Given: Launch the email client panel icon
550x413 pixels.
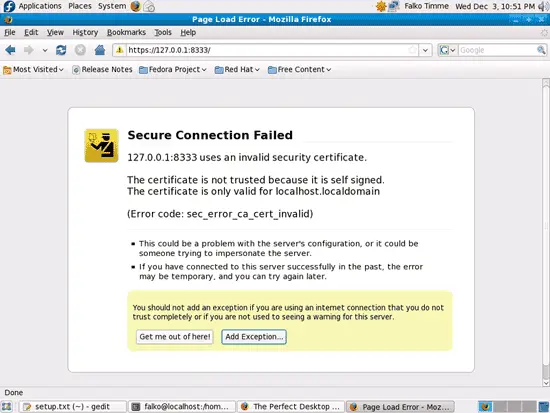Looking at the screenshot, I should (149, 6).
